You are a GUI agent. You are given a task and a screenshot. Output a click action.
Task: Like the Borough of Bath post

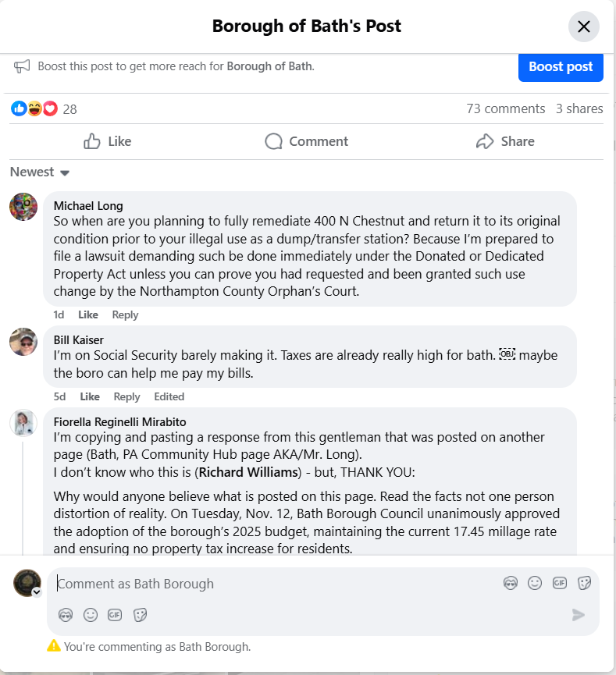point(107,141)
